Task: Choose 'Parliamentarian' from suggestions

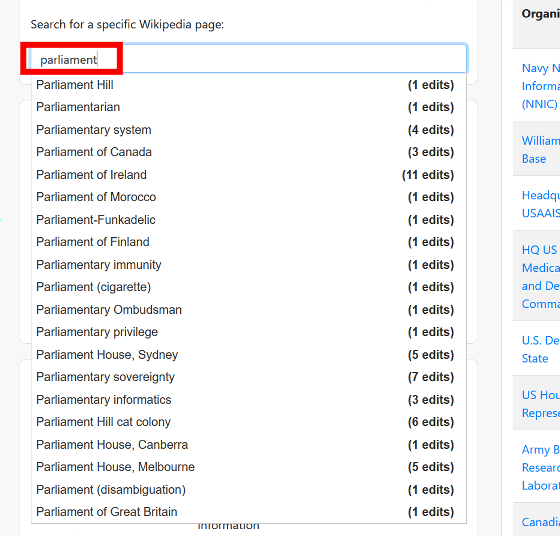Action: click(249, 107)
